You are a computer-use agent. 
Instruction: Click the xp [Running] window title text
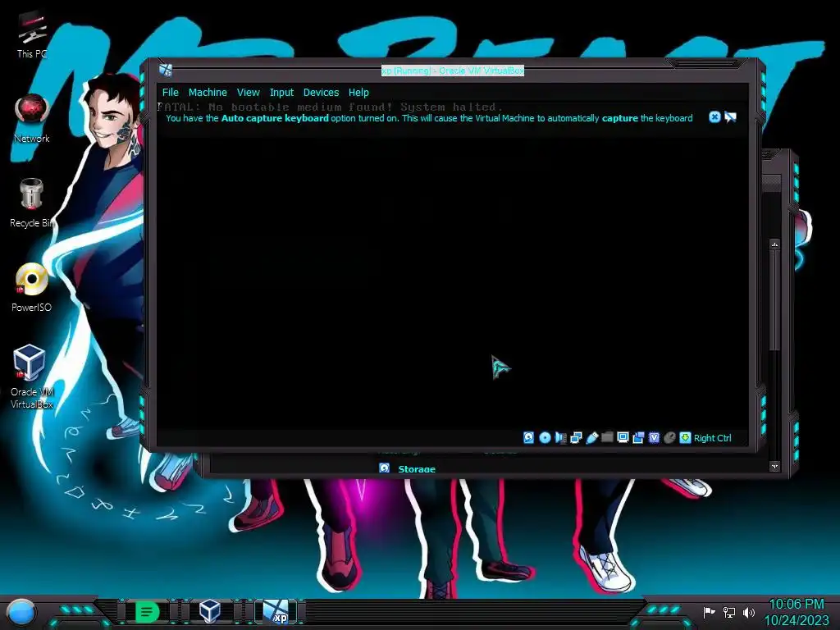[453, 71]
